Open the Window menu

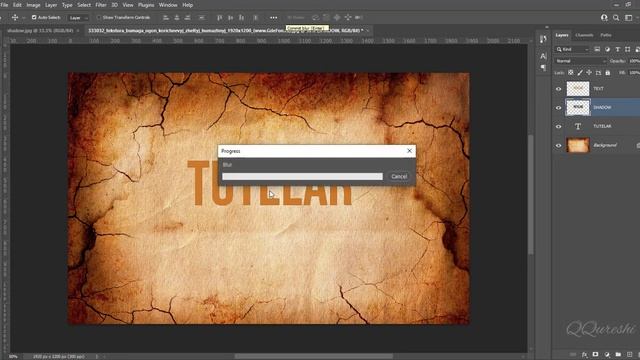[x=168, y=5]
